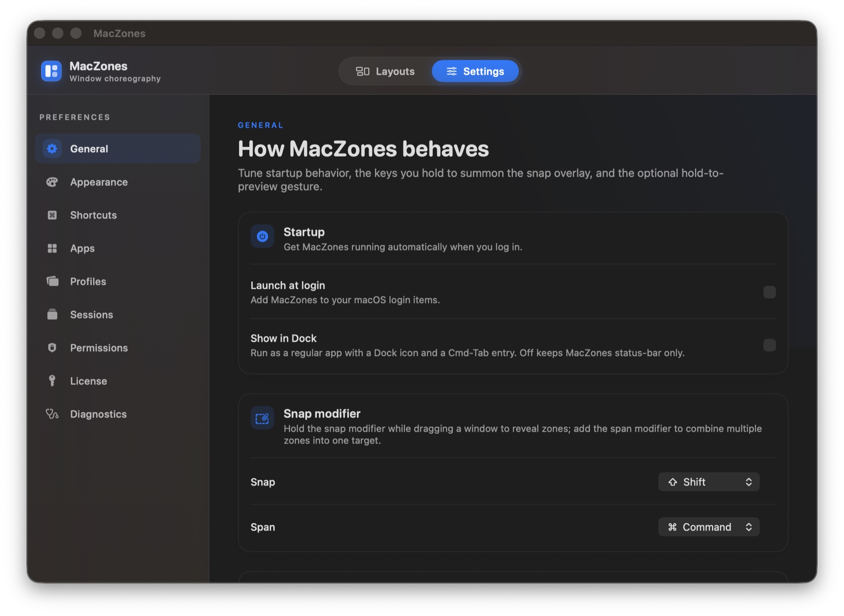
Task: Click the 'How MacZones behaves' heading
Action: pyautogui.click(x=363, y=149)
